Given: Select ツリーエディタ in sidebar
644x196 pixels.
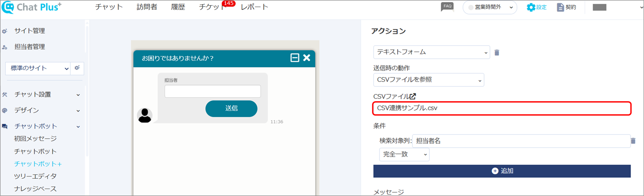Looking at the screenshot, I should 35,176.
